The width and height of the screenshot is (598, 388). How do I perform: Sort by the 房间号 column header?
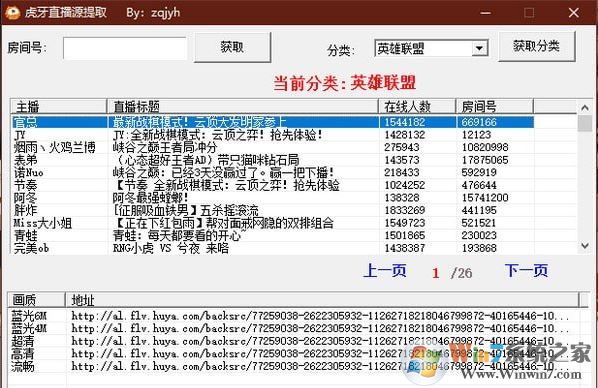tap(495, 106)
